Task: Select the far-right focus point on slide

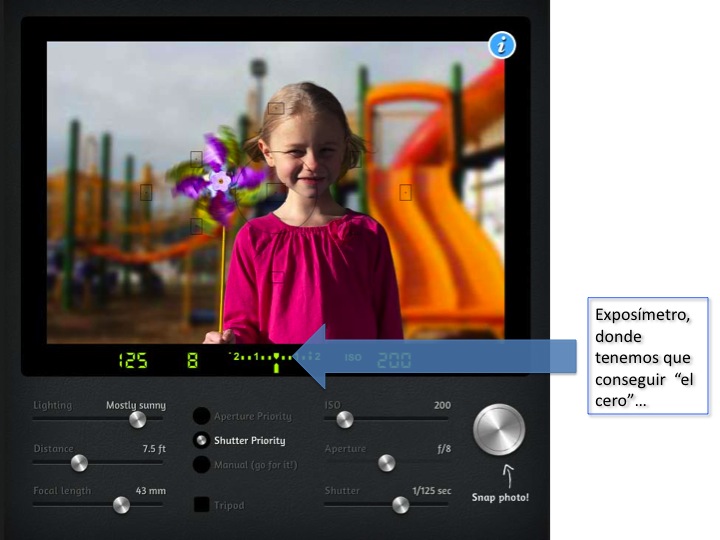Action: point(406,193)
